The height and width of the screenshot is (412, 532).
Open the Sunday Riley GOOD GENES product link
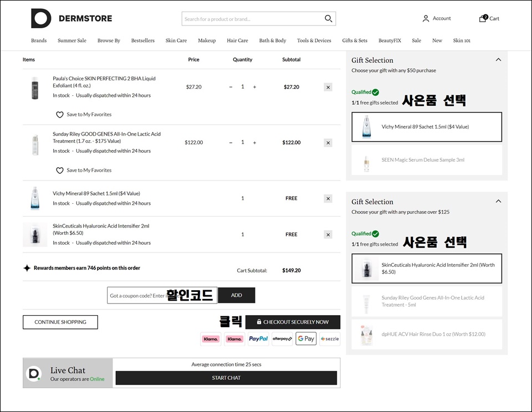coord(106,138)
